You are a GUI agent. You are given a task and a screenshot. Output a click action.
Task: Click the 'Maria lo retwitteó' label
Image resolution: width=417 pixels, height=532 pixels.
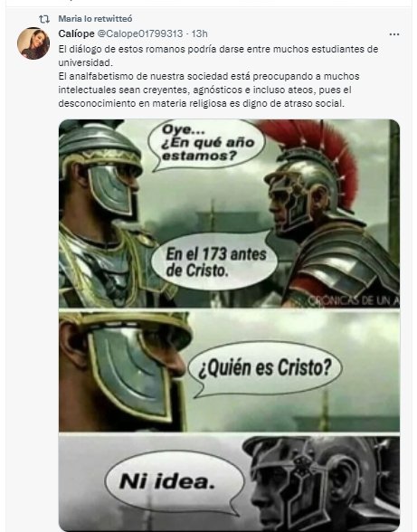(x=95, y=19)
